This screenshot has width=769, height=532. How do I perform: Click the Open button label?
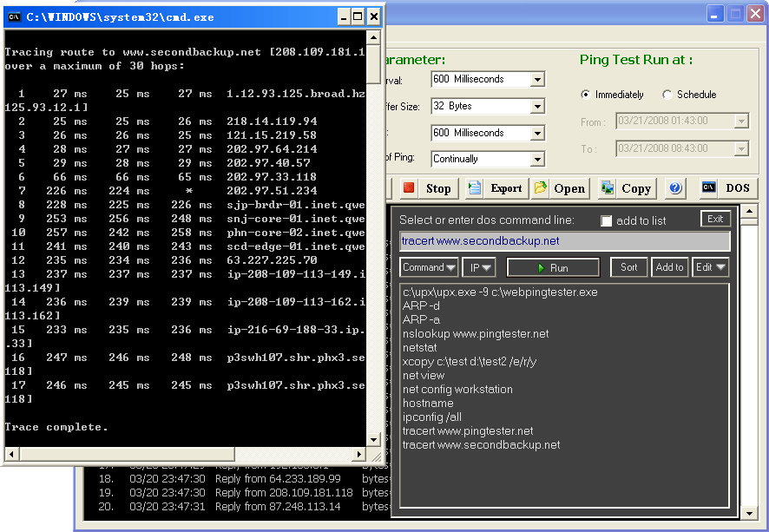[x=569, y=188]
